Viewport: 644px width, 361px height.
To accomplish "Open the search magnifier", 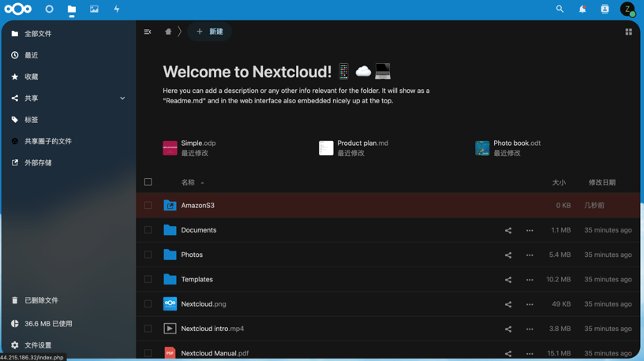I will pos(560,9).
